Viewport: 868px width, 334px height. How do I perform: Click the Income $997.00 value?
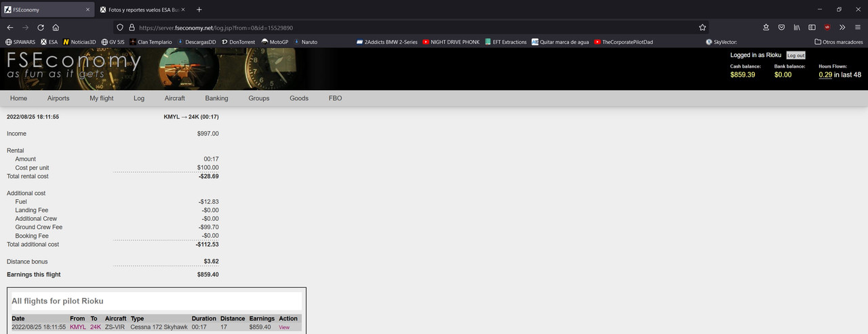click(x=208, y=133)
